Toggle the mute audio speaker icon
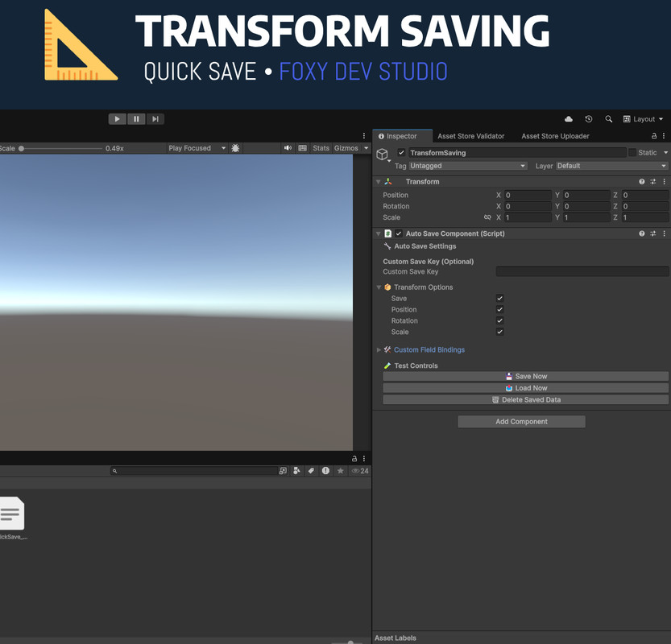Viewport: 671px width, 644px height. (x=288, y=148)
